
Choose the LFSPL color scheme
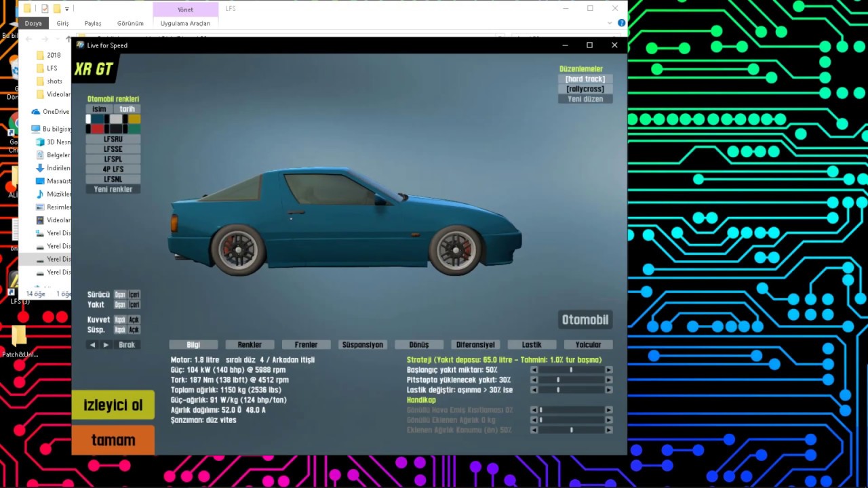tap(113, 159)
